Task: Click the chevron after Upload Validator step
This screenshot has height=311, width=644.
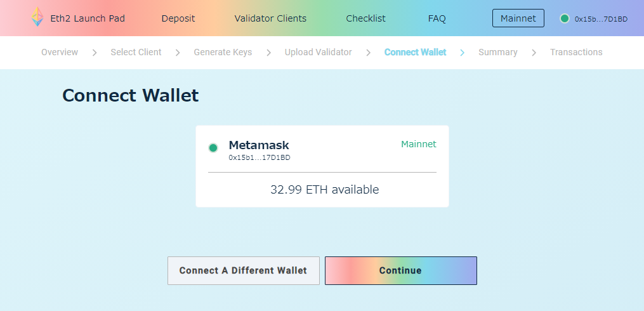Action: pyautogui.click(x=368, y=52)
